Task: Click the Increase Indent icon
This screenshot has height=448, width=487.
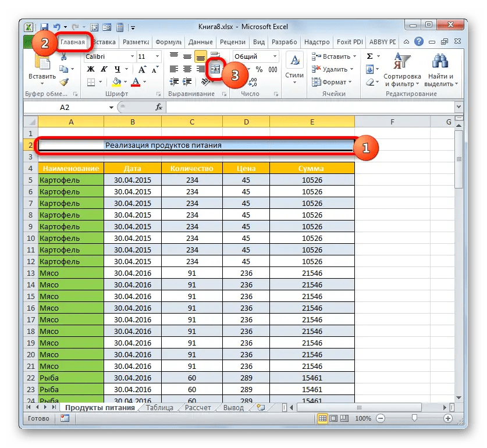Action: (x=187, y=82)
